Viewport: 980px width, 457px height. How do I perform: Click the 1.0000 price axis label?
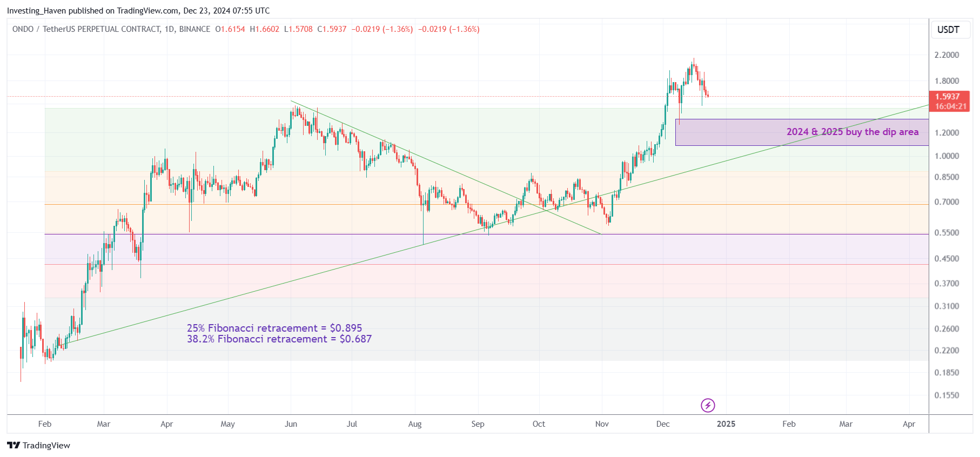tap(947, 156)
